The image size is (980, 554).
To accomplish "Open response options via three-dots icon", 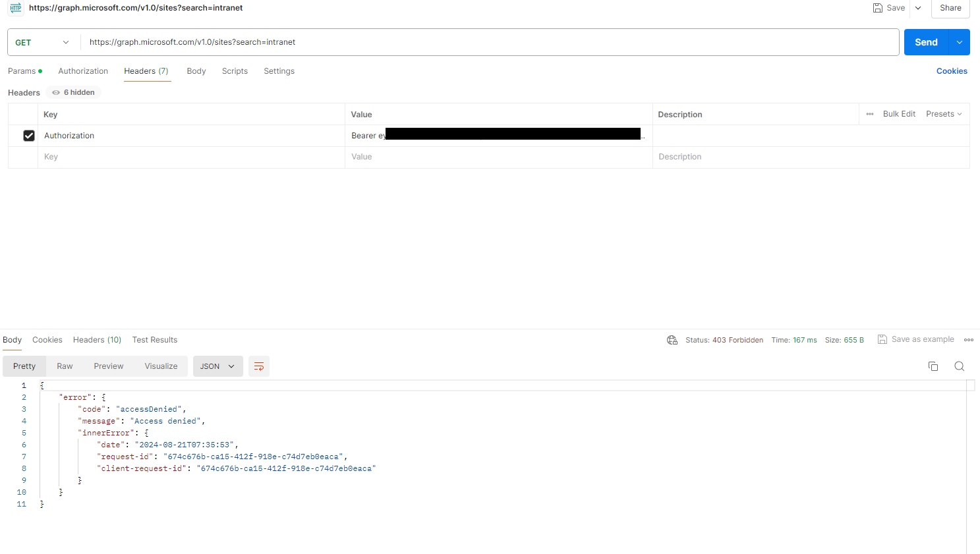I will (968, 339).
